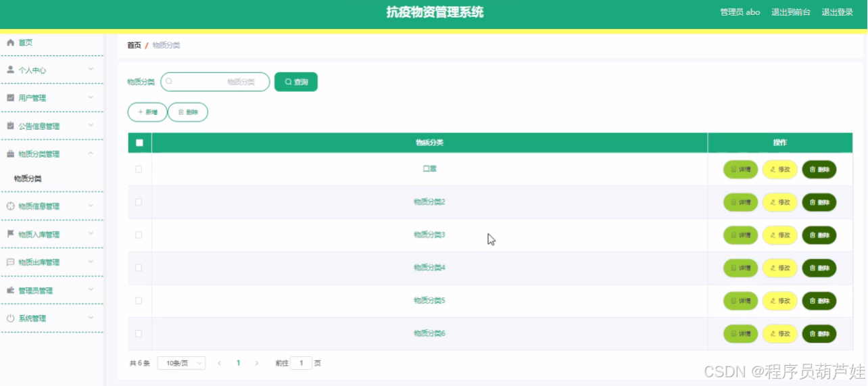Expand the 物质出库管理 chevron
868x386 pixels.
pyautogui.click(x=91, y=262)
